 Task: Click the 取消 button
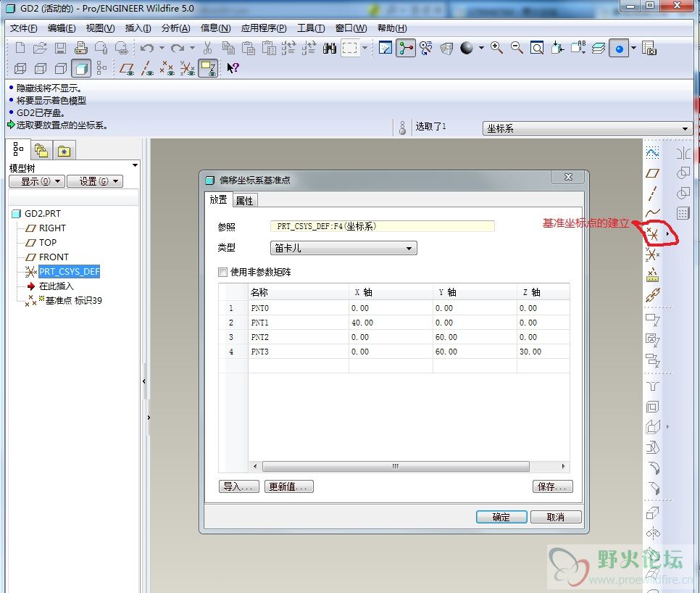coord(556,517)
